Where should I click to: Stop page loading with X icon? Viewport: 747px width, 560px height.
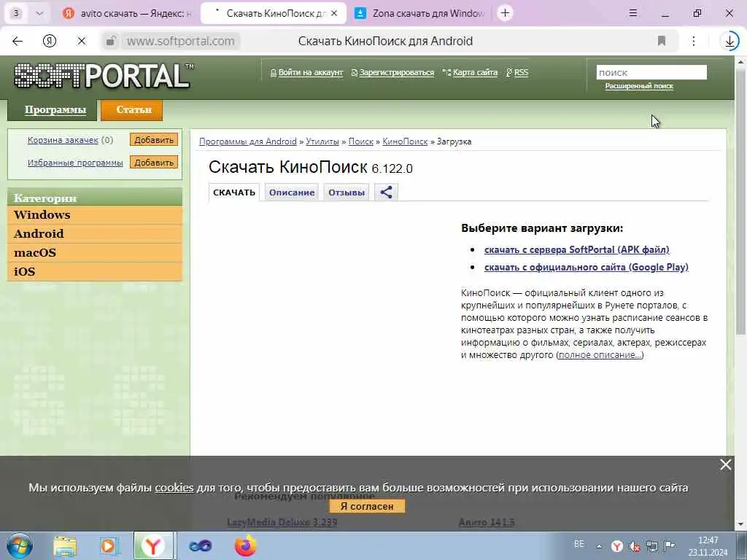[x=82, y=41]
